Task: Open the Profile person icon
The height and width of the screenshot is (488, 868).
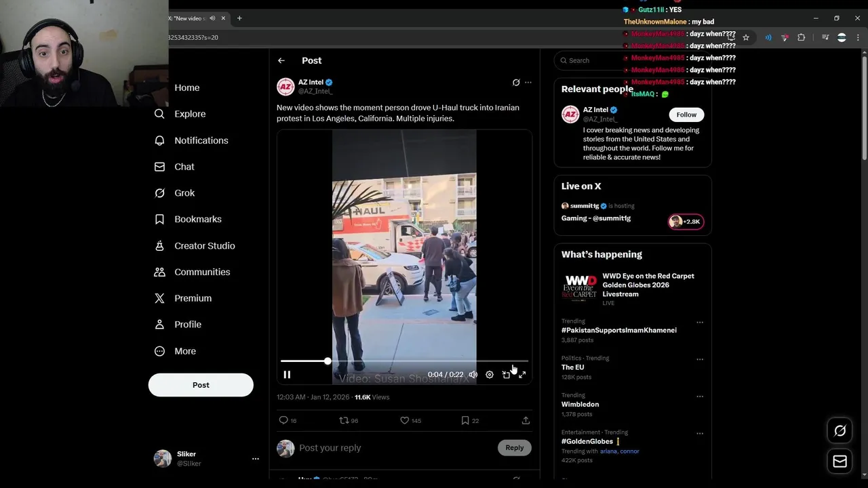Action: [159, 325]
